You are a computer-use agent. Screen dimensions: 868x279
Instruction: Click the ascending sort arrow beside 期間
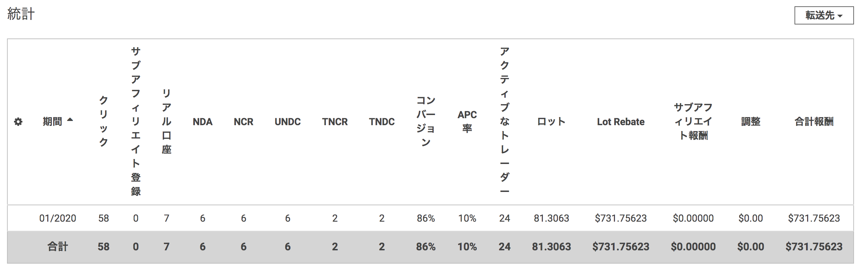tap(70, 120)
